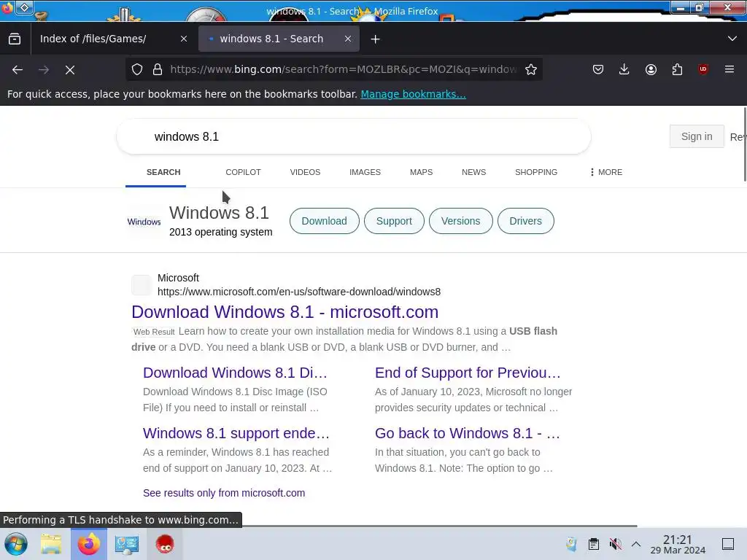Screen dimensions: 747x560
Task: Open the computer settings taskbar icon
Action: tap(127, 544)
